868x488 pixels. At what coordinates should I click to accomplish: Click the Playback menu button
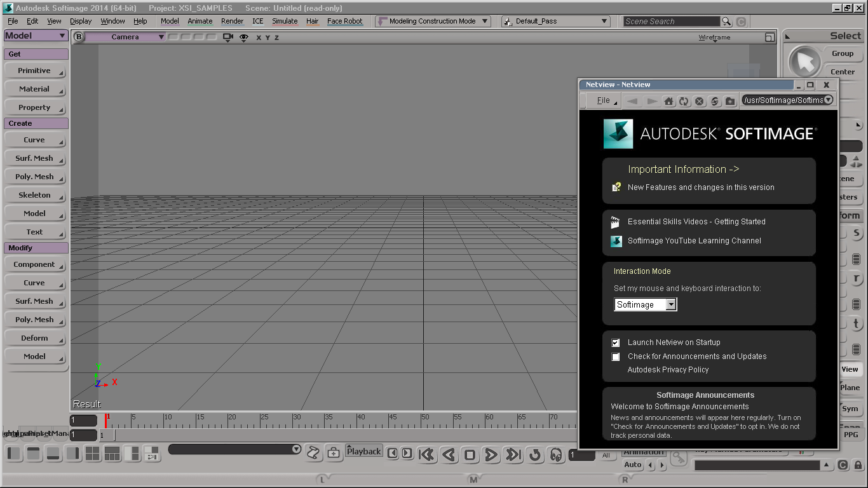[x=364, y=451]
